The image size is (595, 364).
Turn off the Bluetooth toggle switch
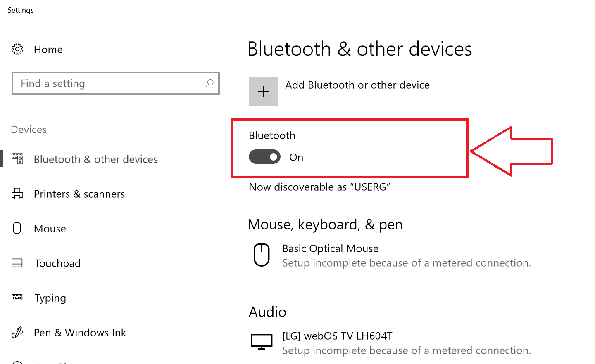(x=264, y=157)
